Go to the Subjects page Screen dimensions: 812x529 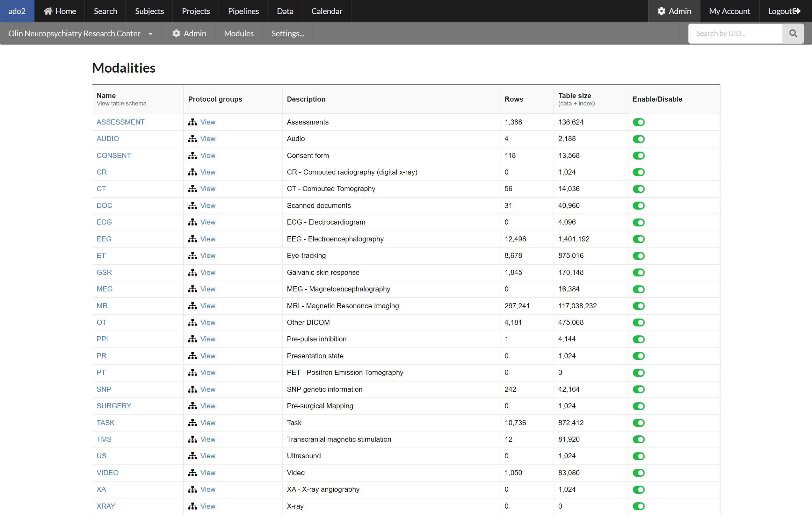(149, 11)
